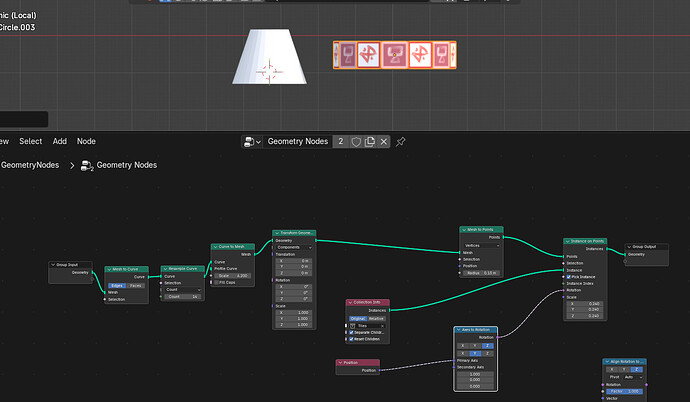
Task: Duplicate the Geometry Nodes group with copy icon
Action: 370,142
